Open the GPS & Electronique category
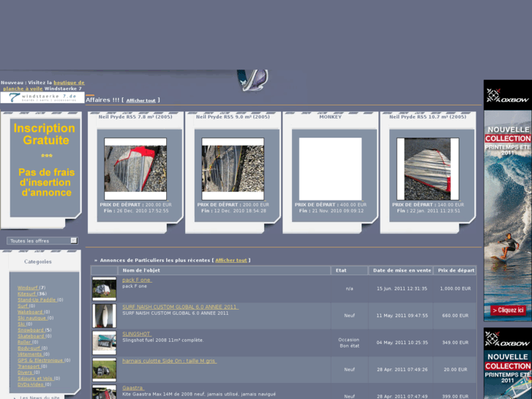The width and height of the screenshot is (532, 399). 40,359
